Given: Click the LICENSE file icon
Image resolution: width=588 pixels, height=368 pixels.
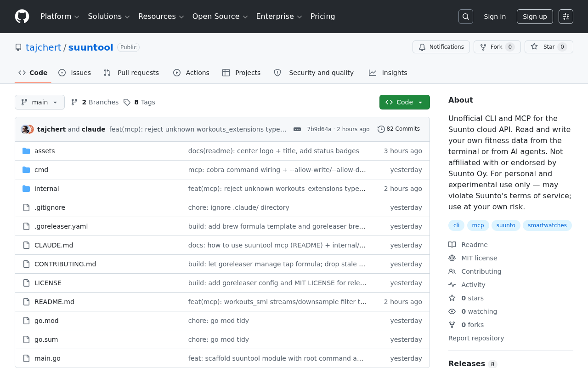Looking at the screenshot, I should tap(26, 283).
